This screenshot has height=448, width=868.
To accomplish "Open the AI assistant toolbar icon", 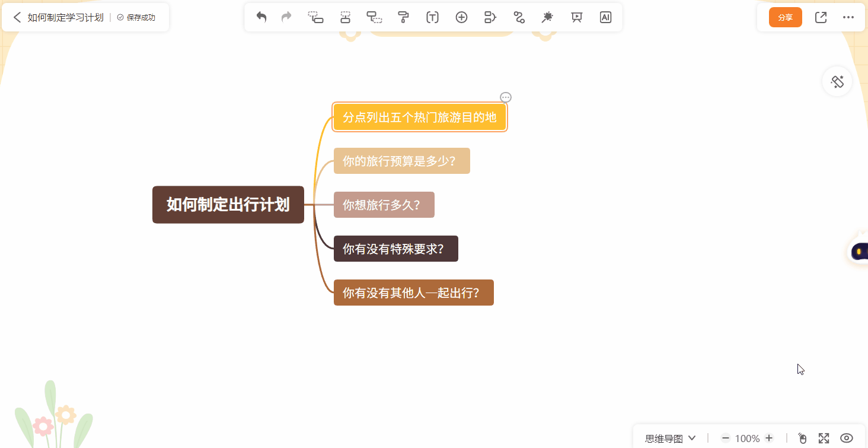I will pos(605,17).
